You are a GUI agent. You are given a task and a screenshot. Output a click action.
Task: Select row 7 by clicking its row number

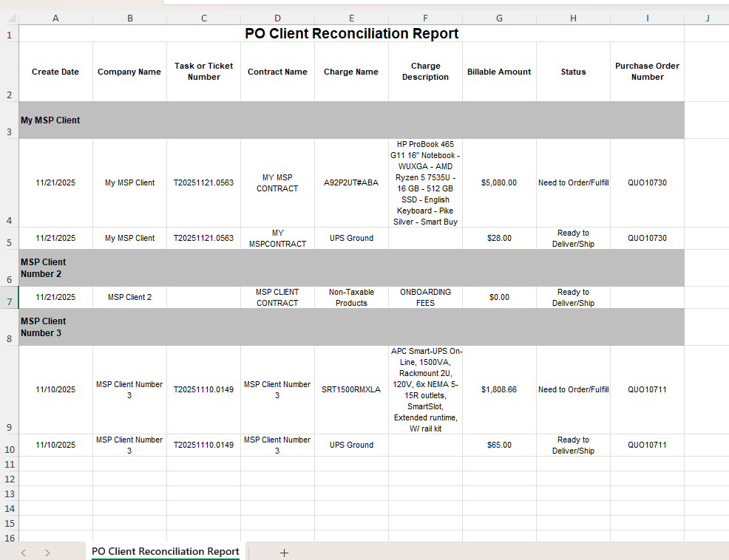tap(9, 297)
